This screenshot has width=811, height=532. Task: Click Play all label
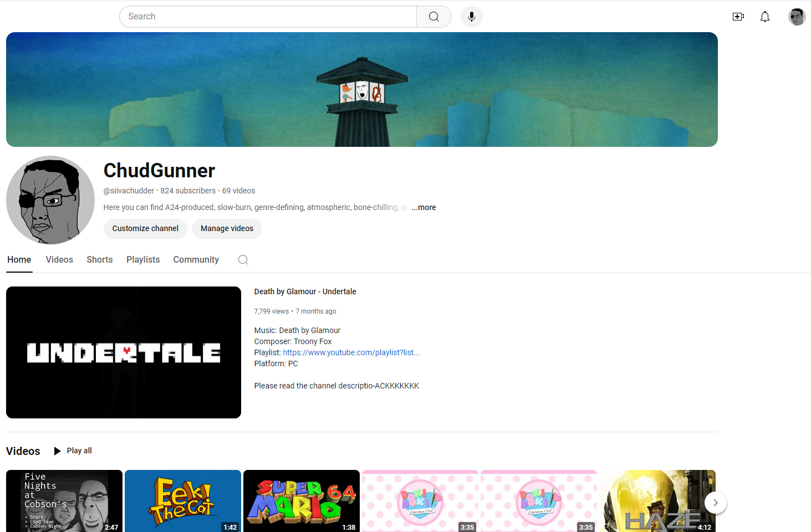pyautogui.click(x=79, y=451)
